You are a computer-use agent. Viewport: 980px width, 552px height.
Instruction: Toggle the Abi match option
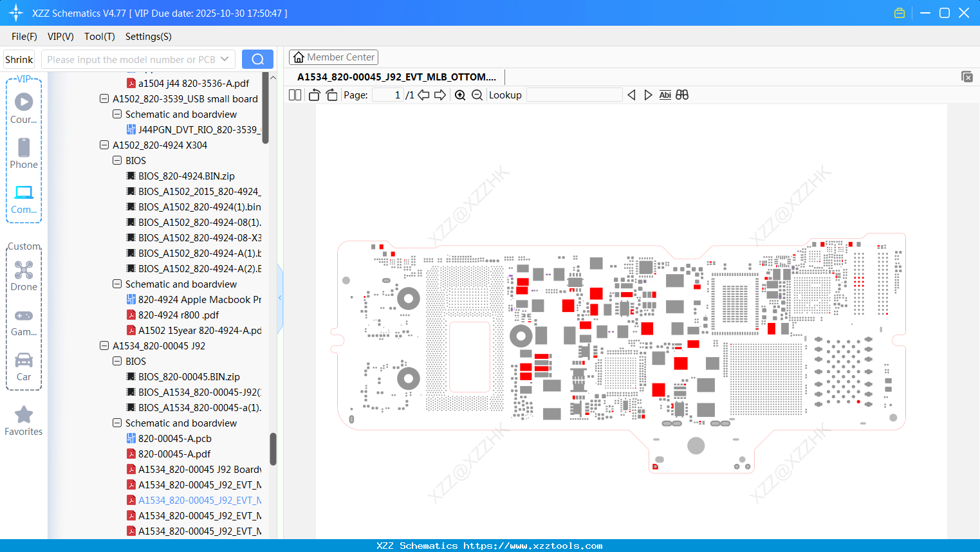click(665, 95)
